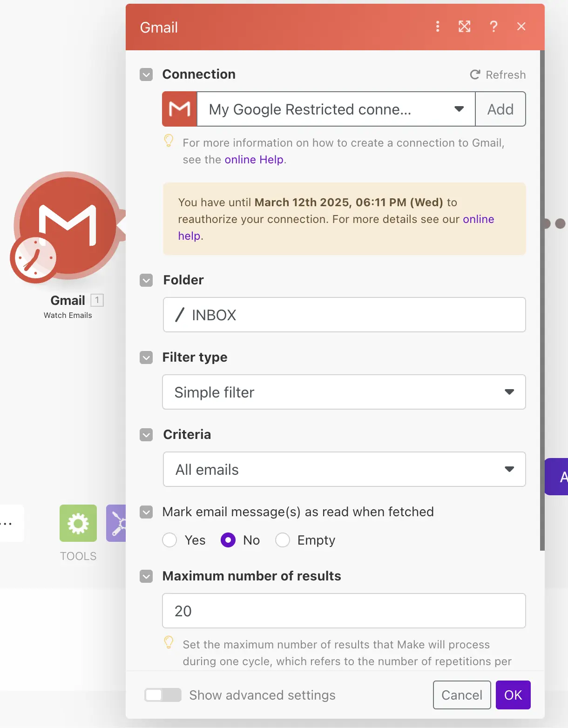Open the Connection dropdown

click(459, 109)
